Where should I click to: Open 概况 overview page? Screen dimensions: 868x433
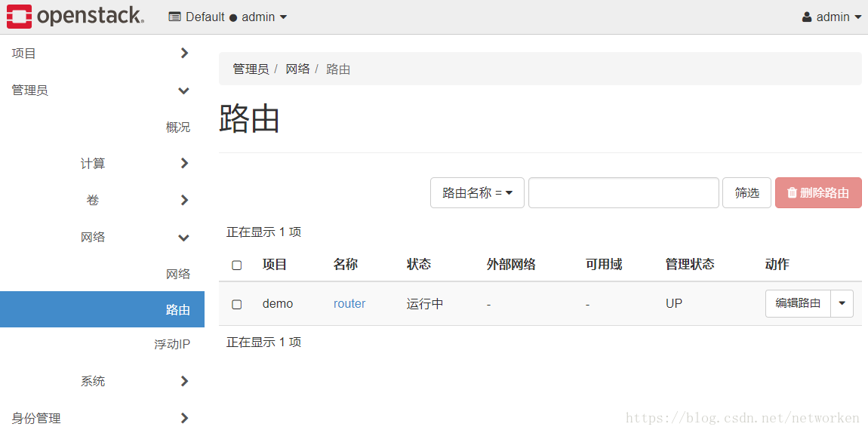178,127
